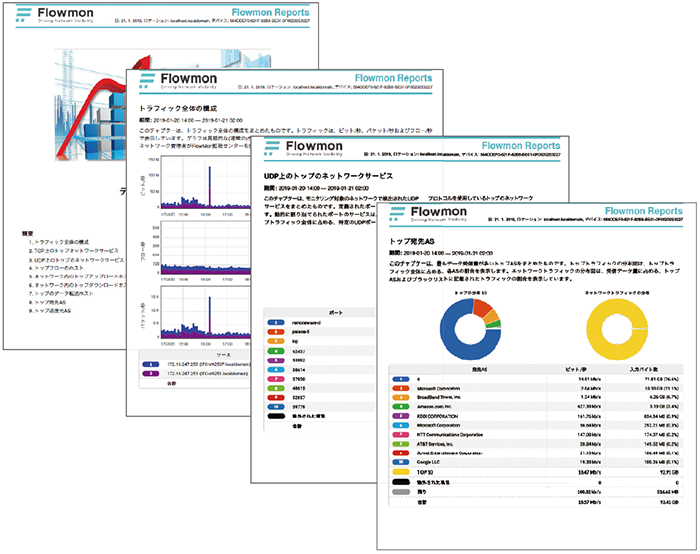Open contents entry 8. トップ宛先AS
The height and width of the screenshot is (554, 700).
(47, 302)
